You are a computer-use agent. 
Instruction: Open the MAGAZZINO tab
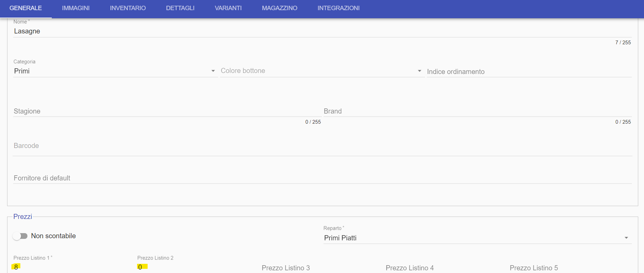coord(280,8)
